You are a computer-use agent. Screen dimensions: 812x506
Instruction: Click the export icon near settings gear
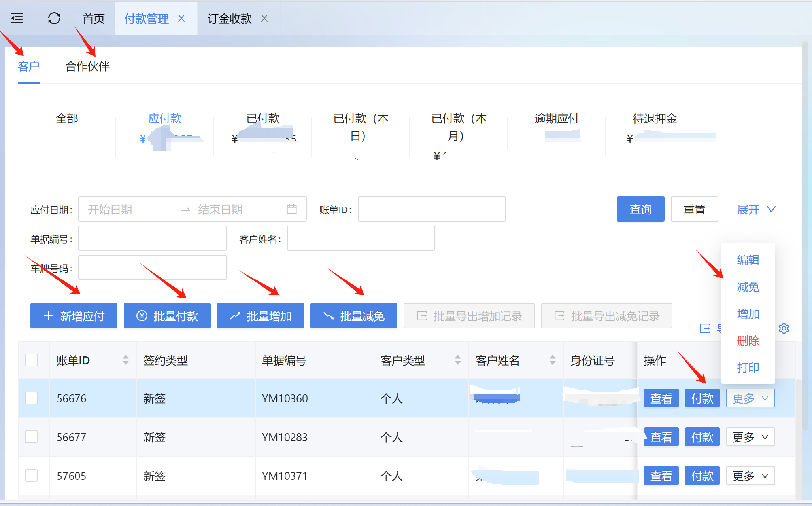point(705,328)
